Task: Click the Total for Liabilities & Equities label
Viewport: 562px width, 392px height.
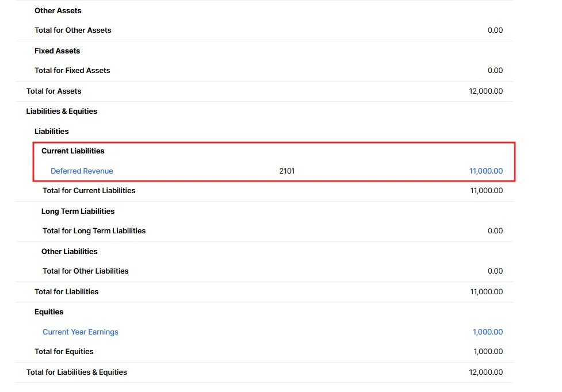Action: tap(77, 372)
